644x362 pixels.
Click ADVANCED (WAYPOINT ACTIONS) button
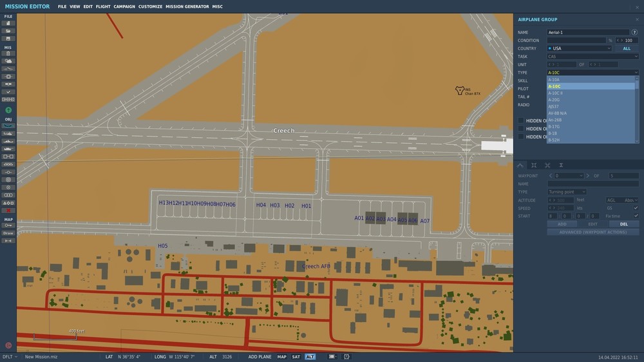point(592,232)
